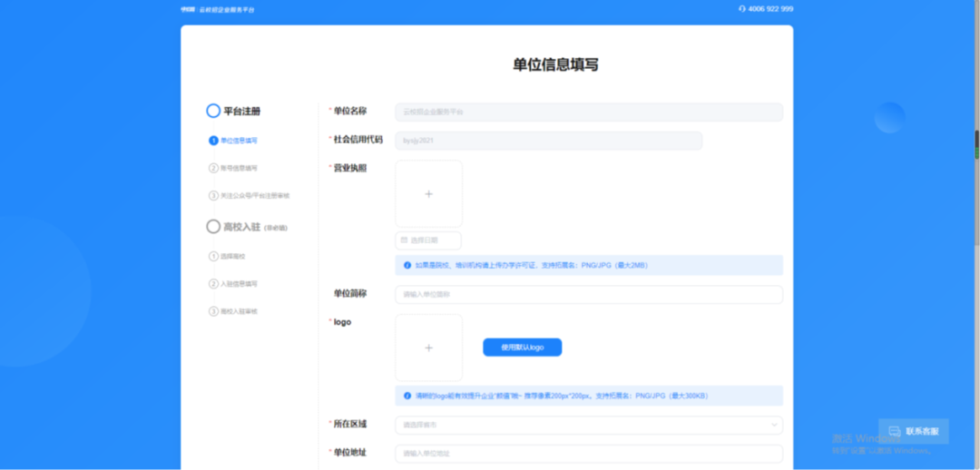Image resolution: width=980 pixels, height=470 pixels.
Task: Click the plus icon to upload 营业执照
Action: pyautogui.click(x=428, y=194)
